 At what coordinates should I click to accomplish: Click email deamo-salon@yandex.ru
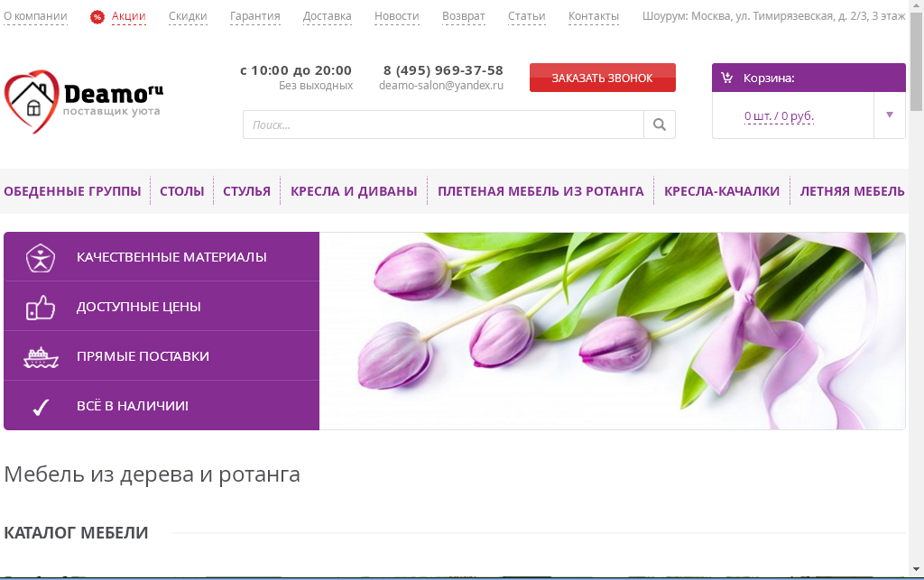tap(440, 86)
